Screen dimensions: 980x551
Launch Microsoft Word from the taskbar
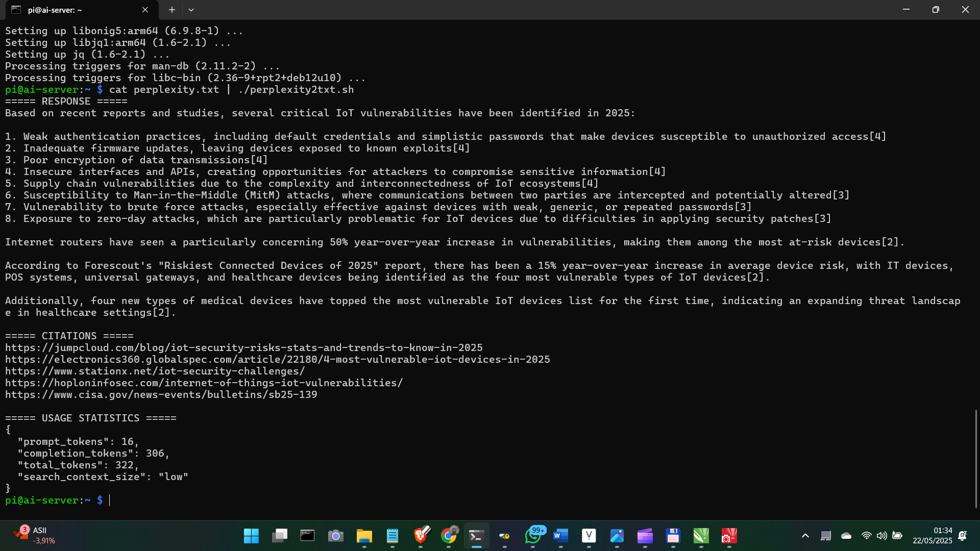(x=560, y=536)
